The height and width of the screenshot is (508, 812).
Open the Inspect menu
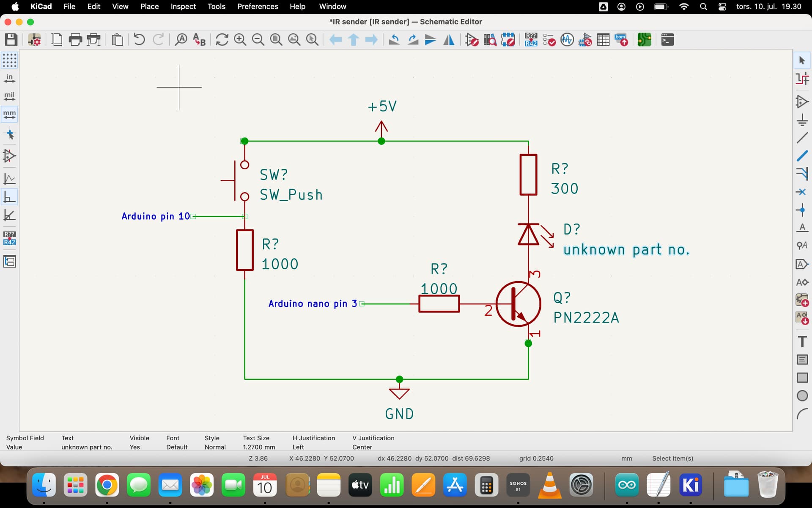pos(183,6)
